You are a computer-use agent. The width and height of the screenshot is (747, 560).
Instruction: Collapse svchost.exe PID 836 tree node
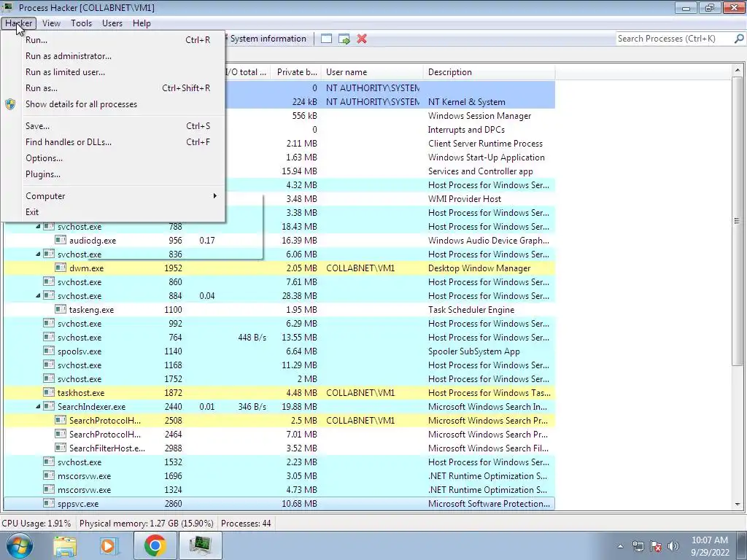[x=38, y=254]
